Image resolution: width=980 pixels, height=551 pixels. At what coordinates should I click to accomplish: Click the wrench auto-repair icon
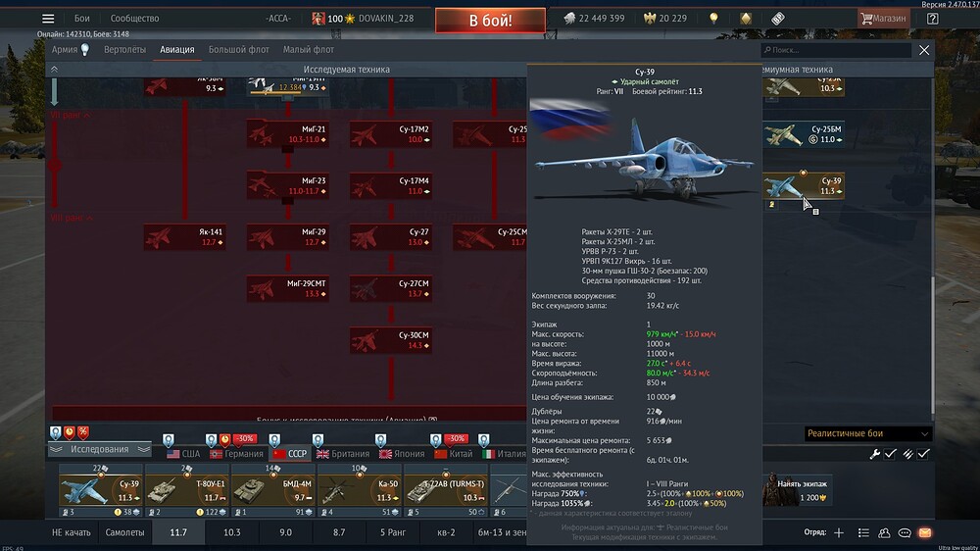pyautogui.click(x=874, y=454)
